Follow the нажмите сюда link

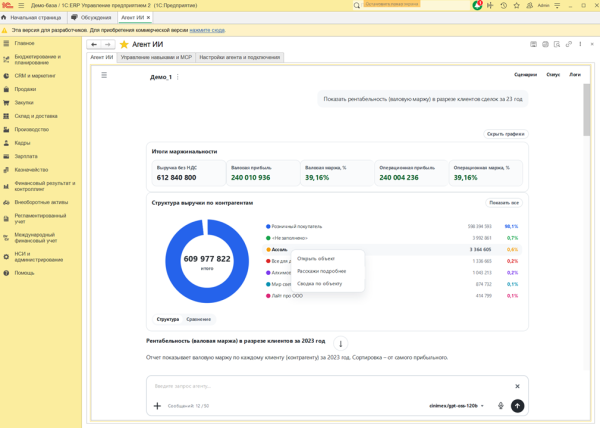pos(207,30)
